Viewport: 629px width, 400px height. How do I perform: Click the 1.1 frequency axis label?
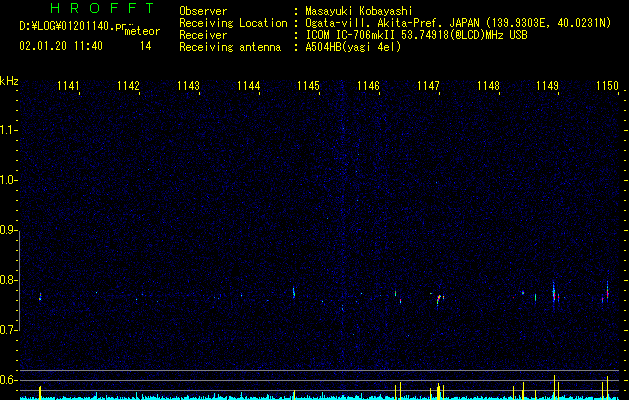point(8,130)
